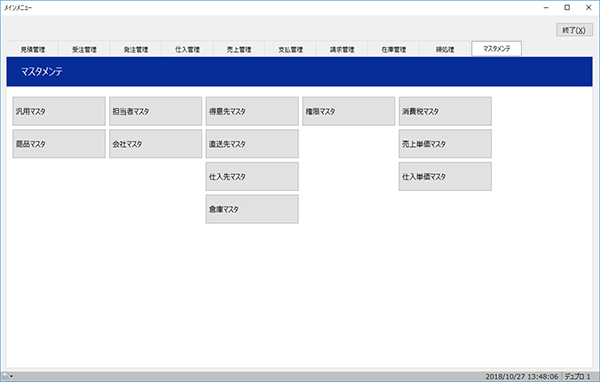
Task: Switch to the 請求管理 tab
Action: [342, 49]
